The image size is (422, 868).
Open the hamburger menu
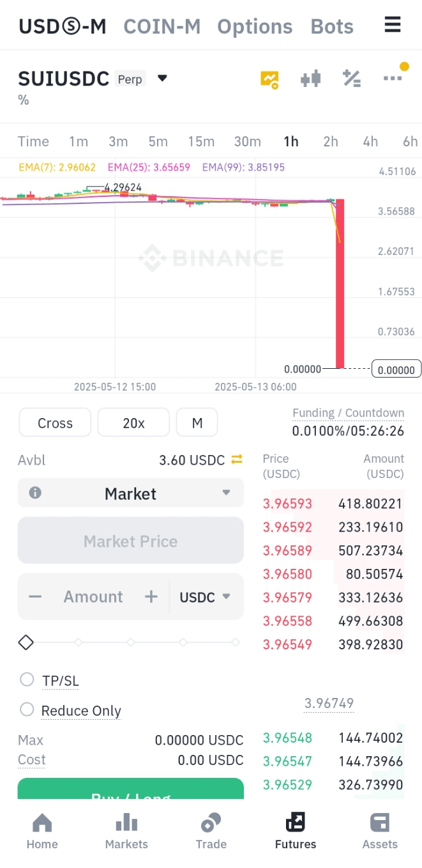(392, 25)
